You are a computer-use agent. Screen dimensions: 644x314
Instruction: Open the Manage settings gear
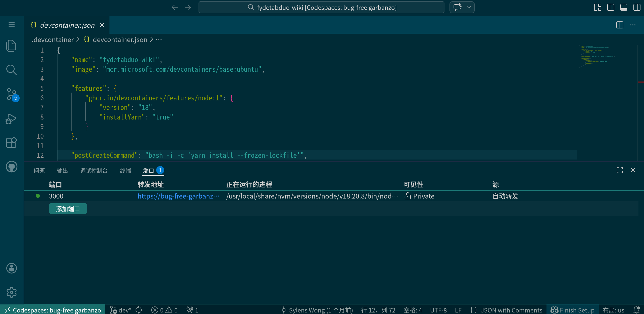(x=11, y=292)
